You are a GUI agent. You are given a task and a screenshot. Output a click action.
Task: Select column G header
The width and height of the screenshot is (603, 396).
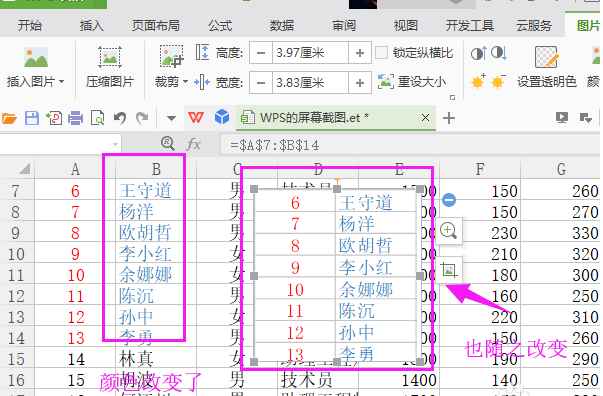click(x=561, y=169)
